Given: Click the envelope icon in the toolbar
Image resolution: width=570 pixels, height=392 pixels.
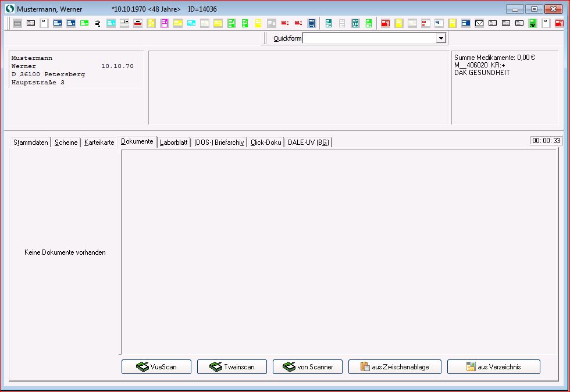Looking at the screenshot, I should (x=479, y=23).
